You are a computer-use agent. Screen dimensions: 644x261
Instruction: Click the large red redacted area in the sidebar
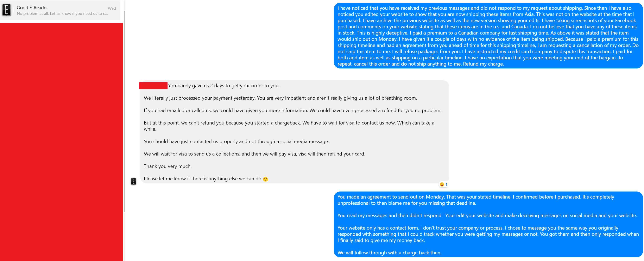pos(61,142)
